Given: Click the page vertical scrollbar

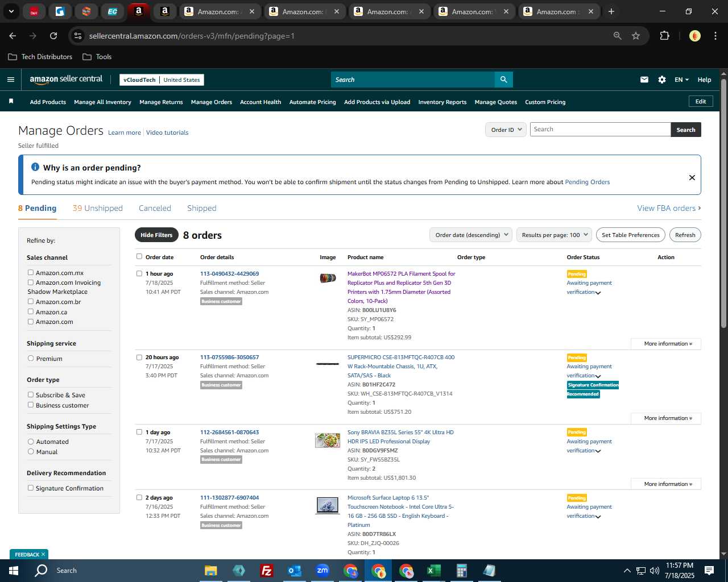Looking at the screenshot, I should [x=723, y=203].
